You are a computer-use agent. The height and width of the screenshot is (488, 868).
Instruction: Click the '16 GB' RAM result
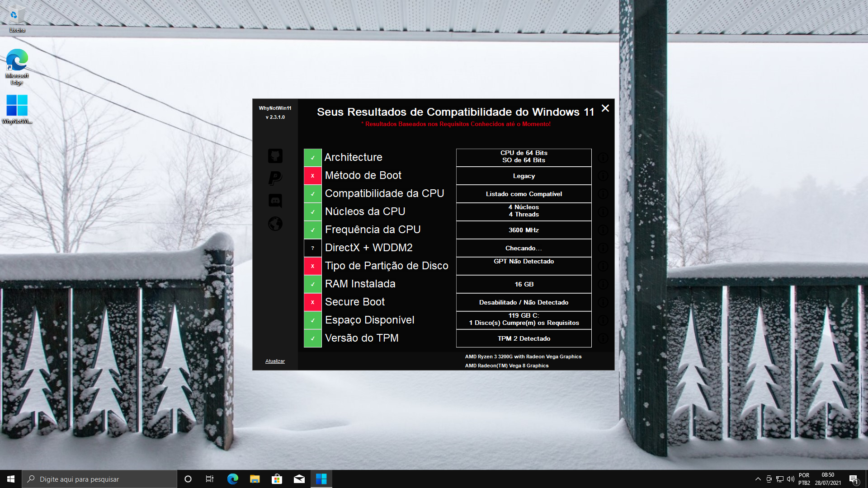[524, 284]
